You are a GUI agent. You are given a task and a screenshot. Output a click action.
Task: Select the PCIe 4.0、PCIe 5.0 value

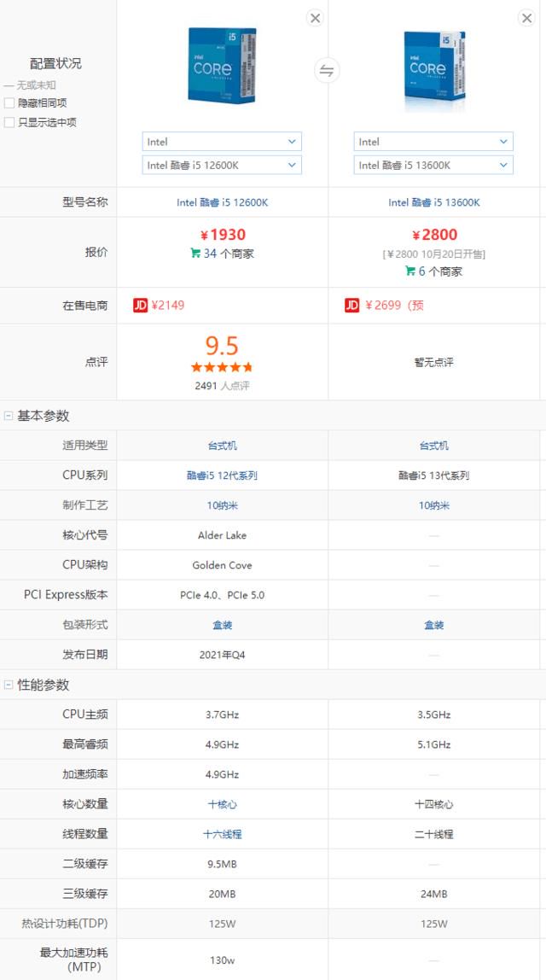coord(222,595)
